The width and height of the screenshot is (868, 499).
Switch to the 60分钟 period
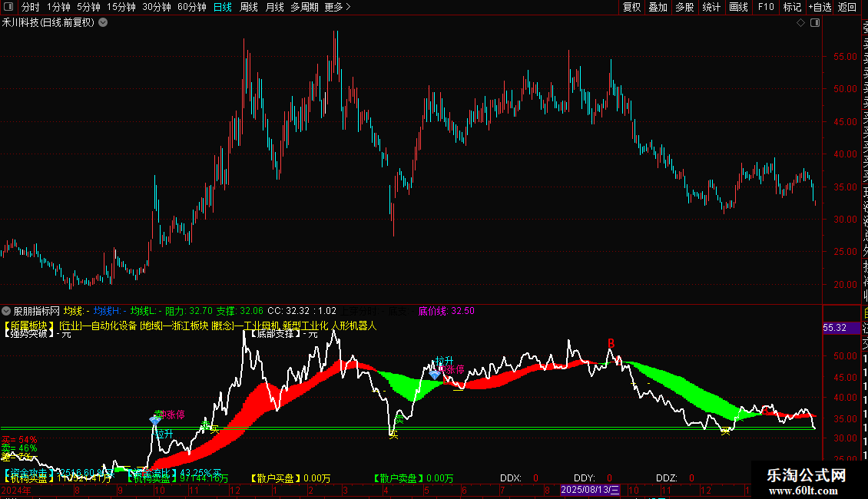point(192,7)
